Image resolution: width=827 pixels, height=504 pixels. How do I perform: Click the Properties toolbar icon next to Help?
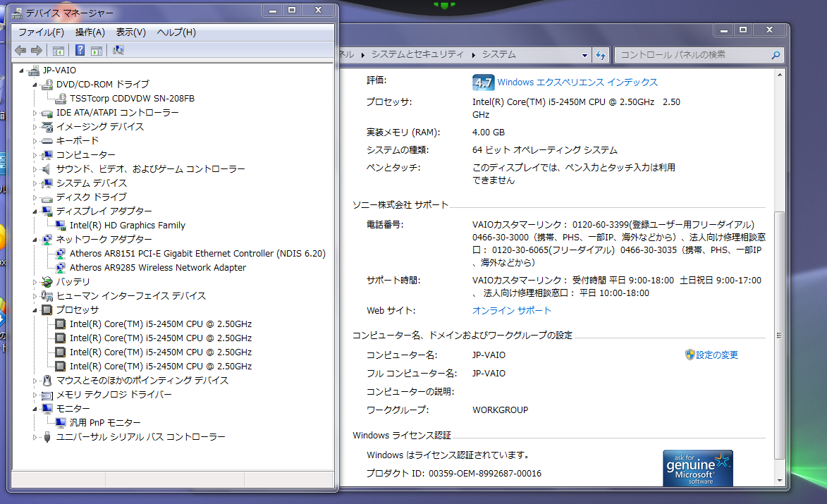tap(97, 51)
